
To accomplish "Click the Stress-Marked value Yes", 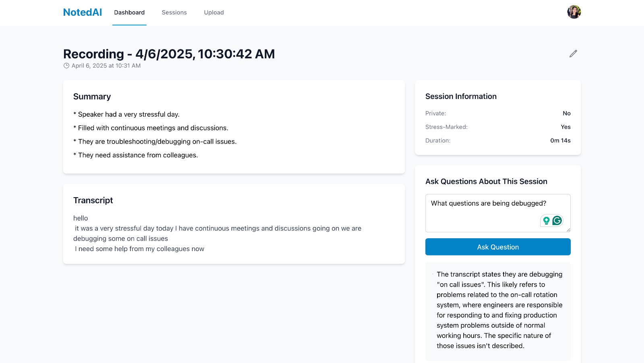I will pos(566,127).
